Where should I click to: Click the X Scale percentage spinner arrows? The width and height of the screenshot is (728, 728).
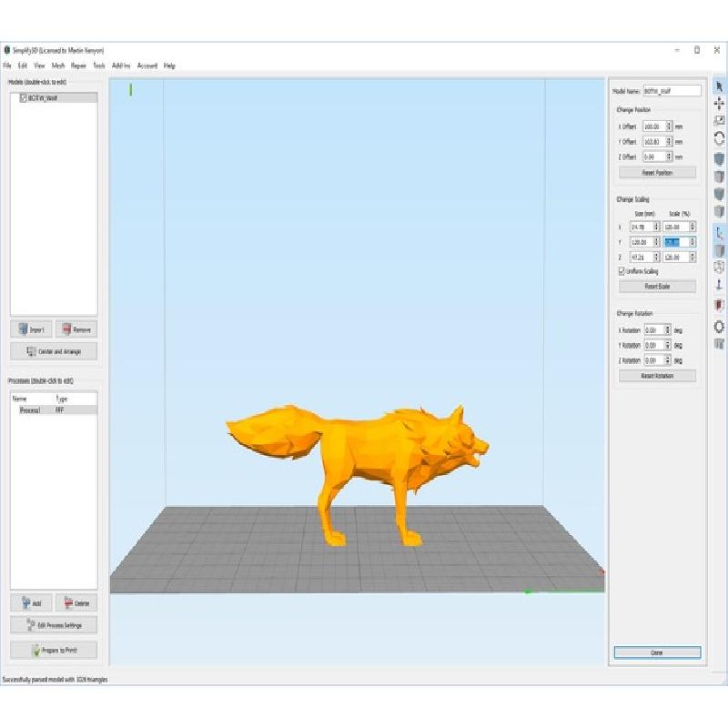[693, 227]
